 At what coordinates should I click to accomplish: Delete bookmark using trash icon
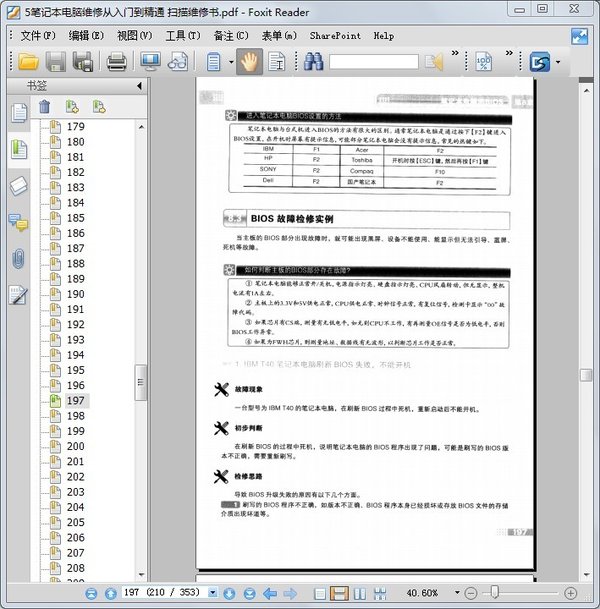pyautogui.click(x=44, y=106)
